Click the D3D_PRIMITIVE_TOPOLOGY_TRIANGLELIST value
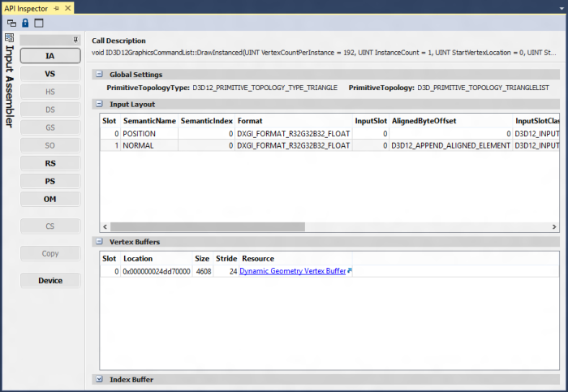Viewport: 568px width, 392px height. point(484,88)
